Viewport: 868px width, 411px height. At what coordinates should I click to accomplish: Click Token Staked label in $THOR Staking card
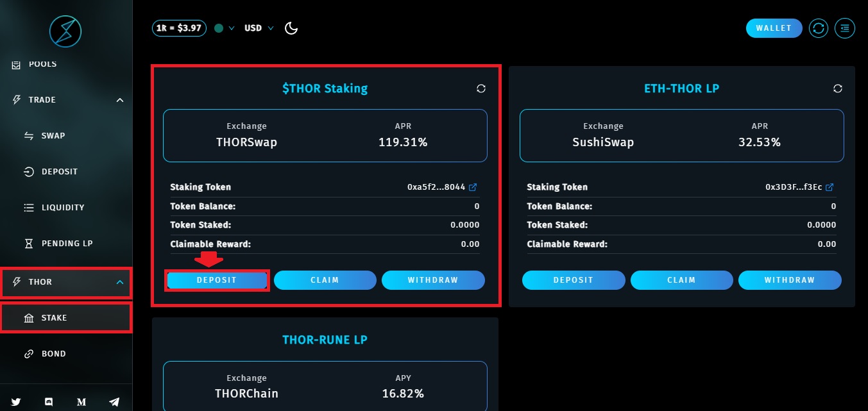click(201, 225)
